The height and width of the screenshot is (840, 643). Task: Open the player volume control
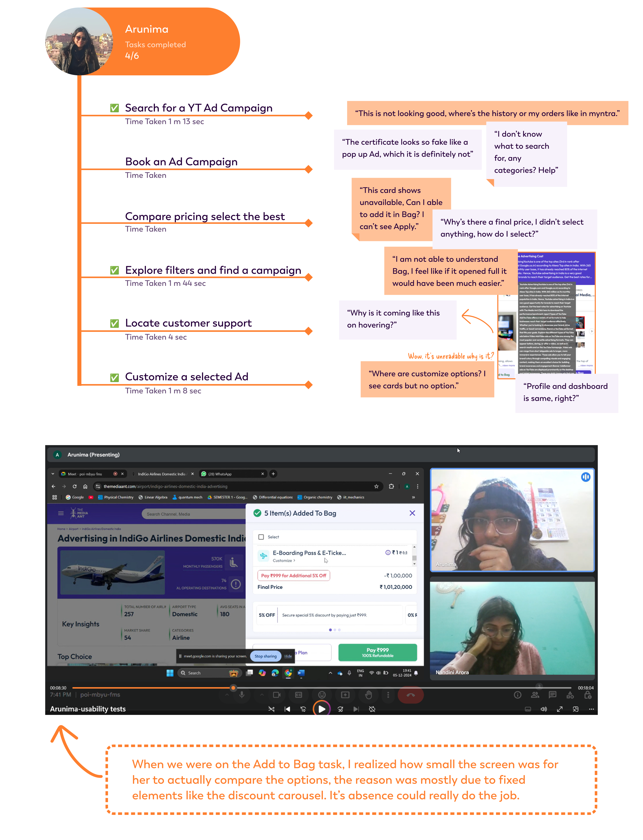pyautogui.click(x=544, y=709)
